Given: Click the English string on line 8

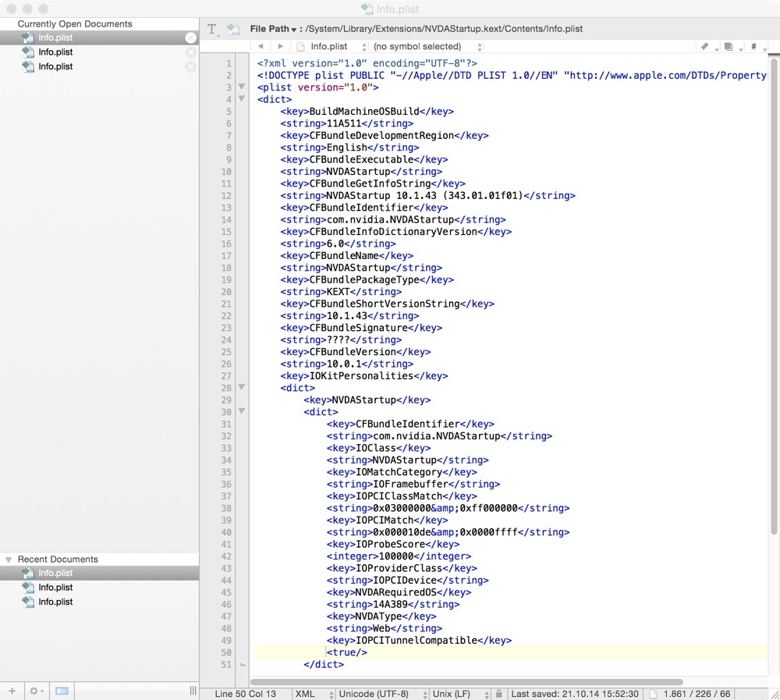Looking at the screenshot, I should pyautogui.click(x=347, y=147).
